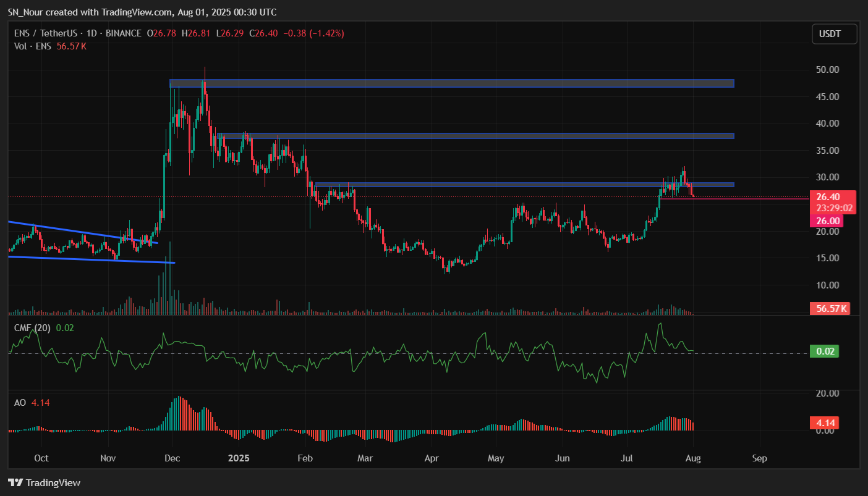Screen dimensions: 868x496
Task: Select the lower blue wedge trendline
Action: tap(93, 260)
